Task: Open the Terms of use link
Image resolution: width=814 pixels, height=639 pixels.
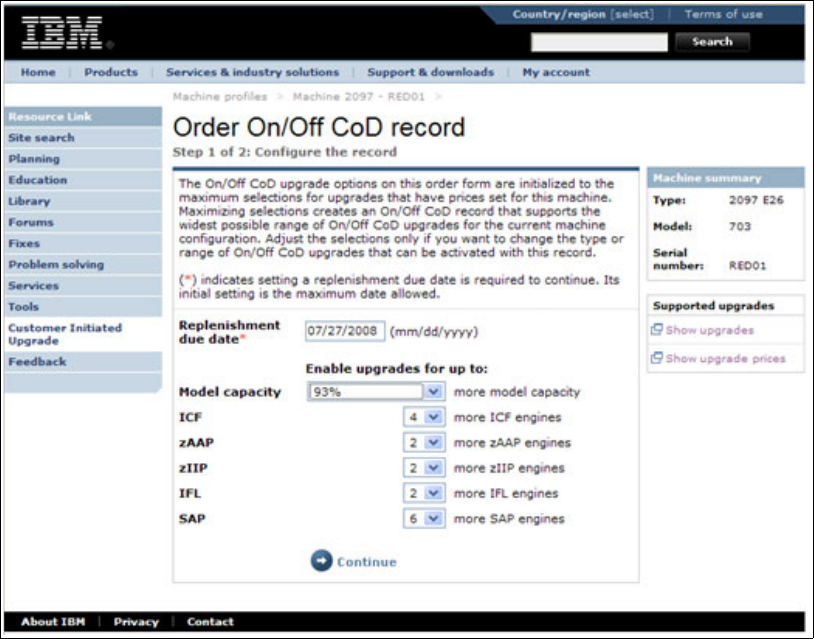Action: pyautogui.click(x=723, y=14)
